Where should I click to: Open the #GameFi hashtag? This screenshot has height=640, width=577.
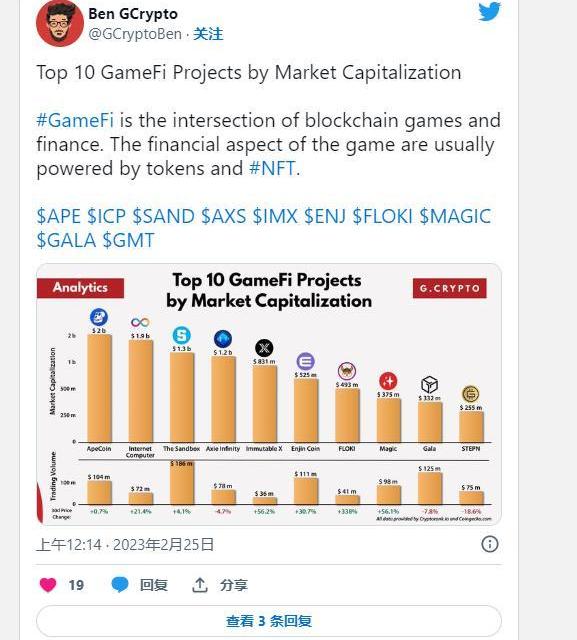75,120
